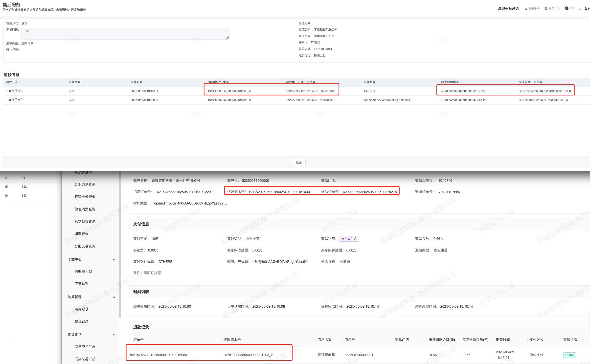Click the 已退款 status badge

click(x=569, y=355)
